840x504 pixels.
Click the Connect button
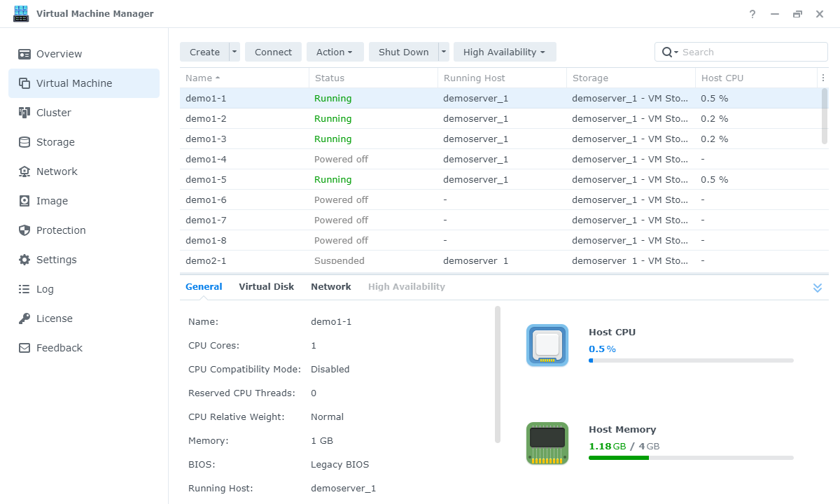tap(273, 52)
